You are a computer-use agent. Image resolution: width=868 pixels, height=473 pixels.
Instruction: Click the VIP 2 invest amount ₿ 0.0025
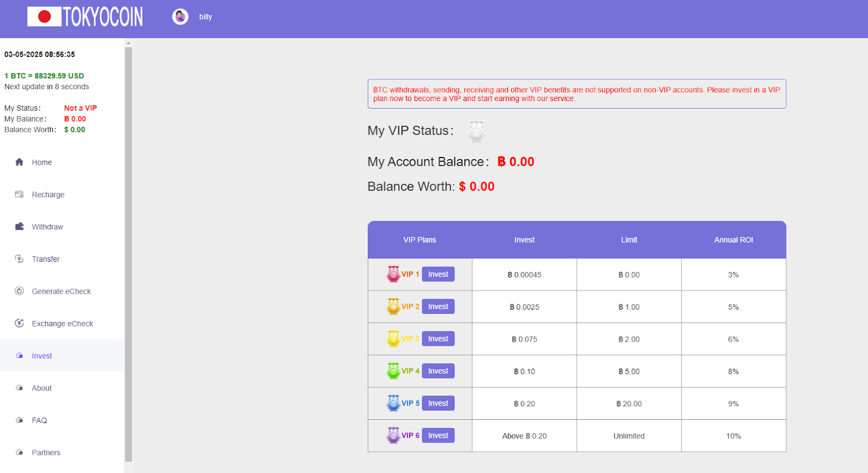click(525, 307)
